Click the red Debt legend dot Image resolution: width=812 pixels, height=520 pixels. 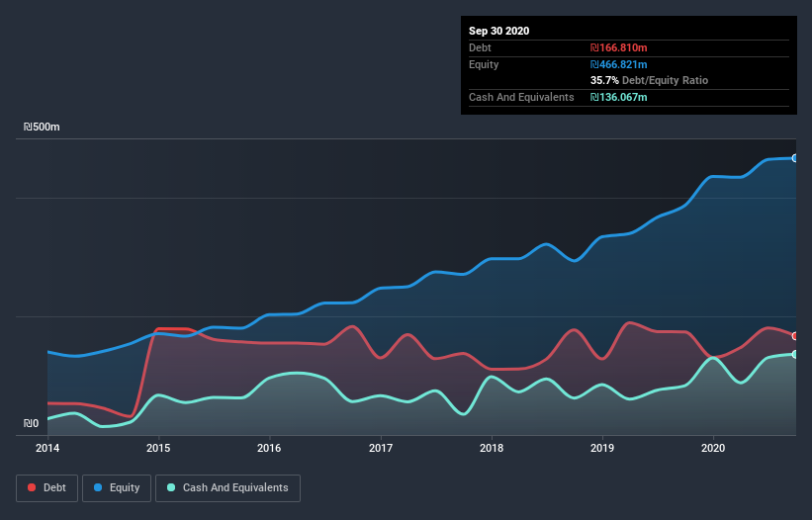pyautogui.click(x=32, y=487)
